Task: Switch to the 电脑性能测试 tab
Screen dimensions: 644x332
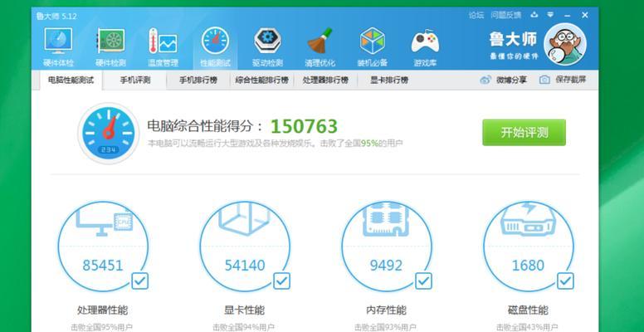Action: (71, 81)
